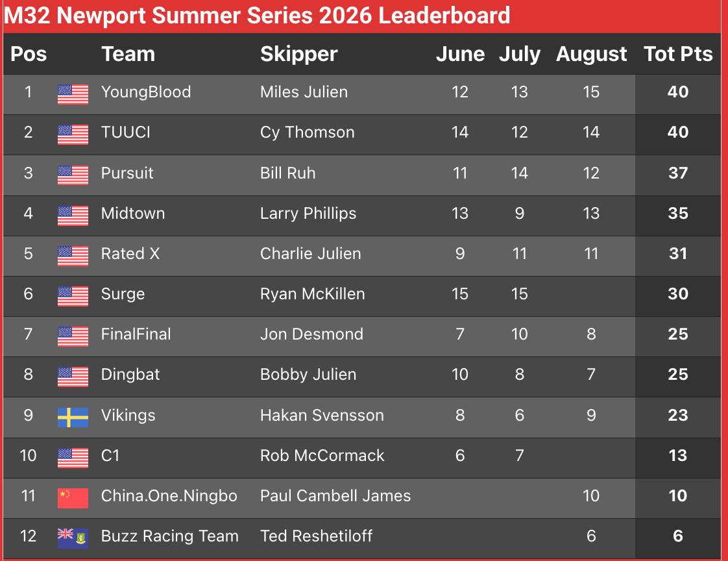Image resolution: width=728 pixels, height=561 pixels.
Task: Click the US flag beside YoungBlood
Action: pyautogui.click(x=73, y=94)
